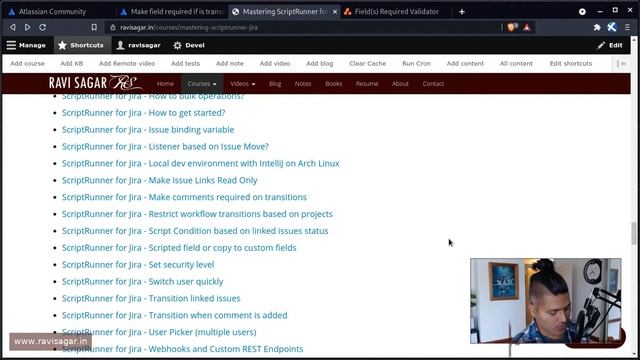Bookmark this page with the bookmark icon
This screenshot has height=360, width=640.
94,27
